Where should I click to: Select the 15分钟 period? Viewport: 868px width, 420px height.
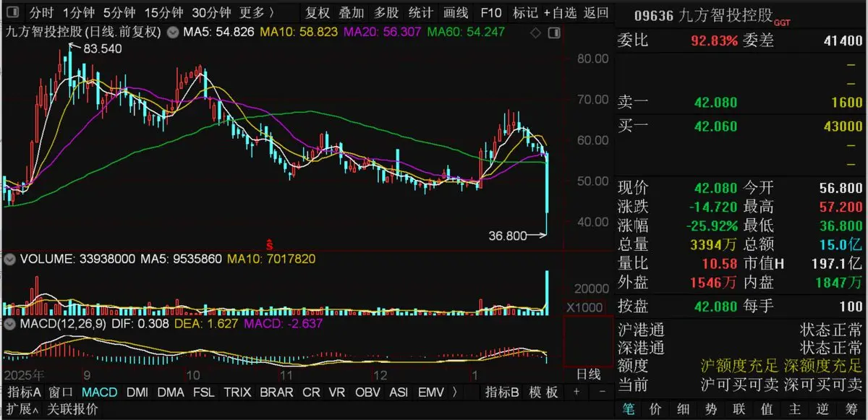click(x=163, y=13)
